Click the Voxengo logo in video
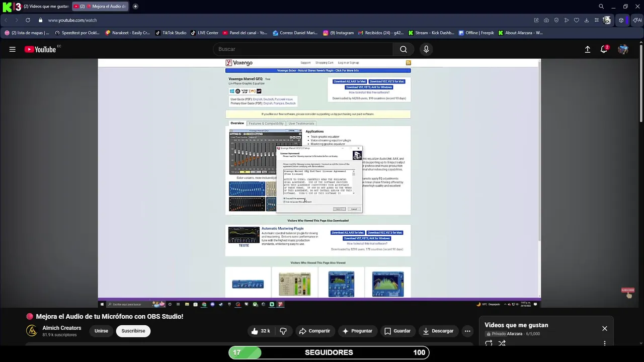 click(x=239, y=63)
